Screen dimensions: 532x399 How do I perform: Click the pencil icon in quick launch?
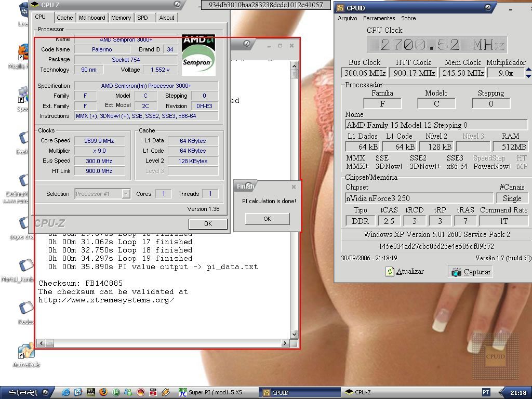pos(166,393)
